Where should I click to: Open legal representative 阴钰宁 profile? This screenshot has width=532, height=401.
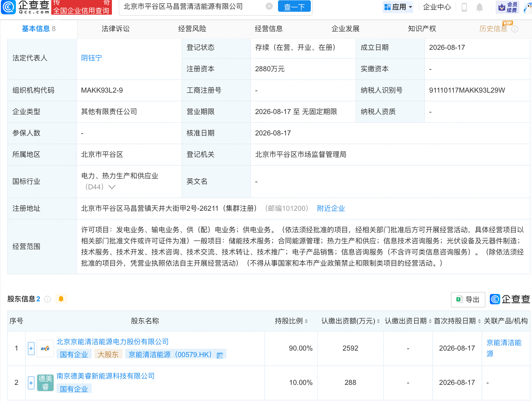click(91, 58)
